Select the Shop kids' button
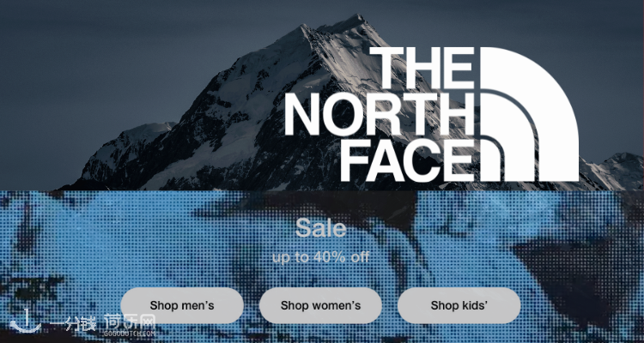This screenshot has height=343, width=644. [459, 305]
